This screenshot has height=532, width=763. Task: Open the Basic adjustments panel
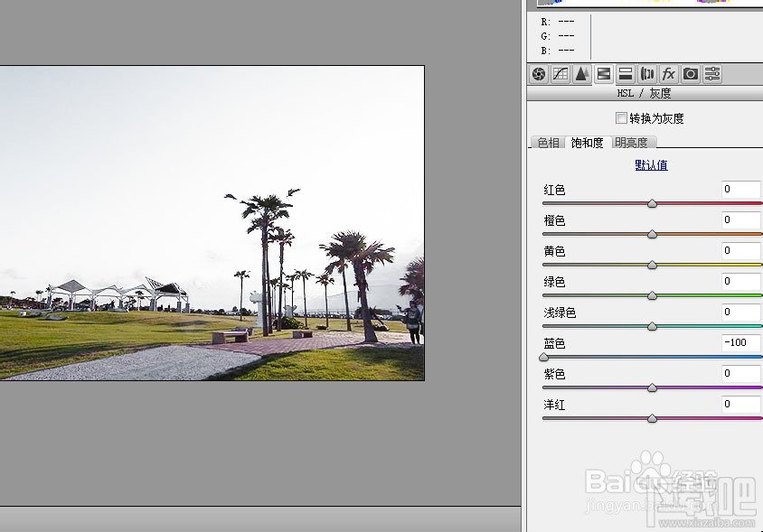coord(539,74)
